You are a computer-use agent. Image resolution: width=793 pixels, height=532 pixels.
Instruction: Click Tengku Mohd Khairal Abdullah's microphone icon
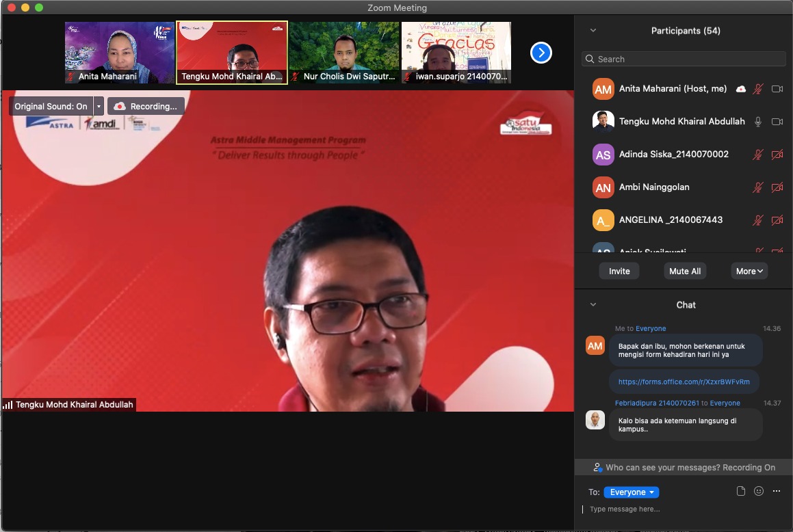(757, 122)
